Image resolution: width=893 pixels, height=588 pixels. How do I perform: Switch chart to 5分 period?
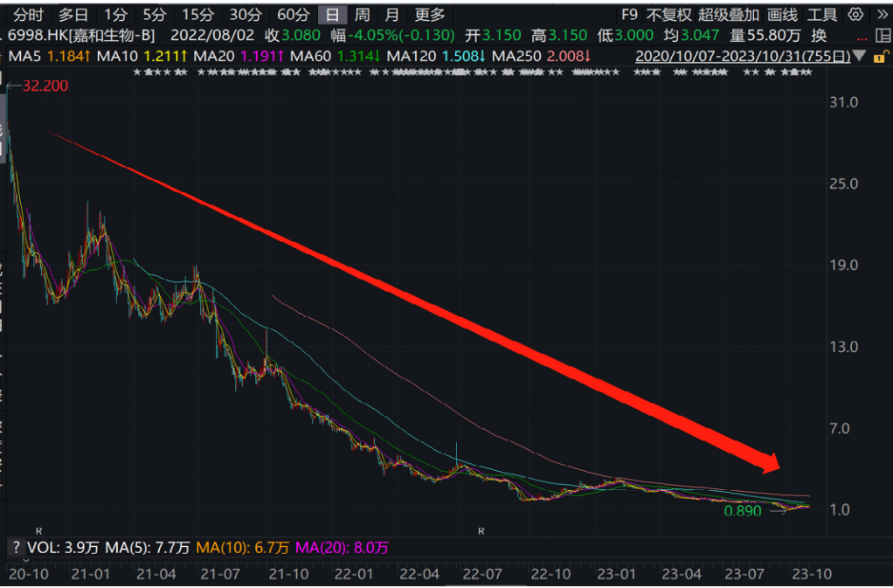[x=154, y=15]
